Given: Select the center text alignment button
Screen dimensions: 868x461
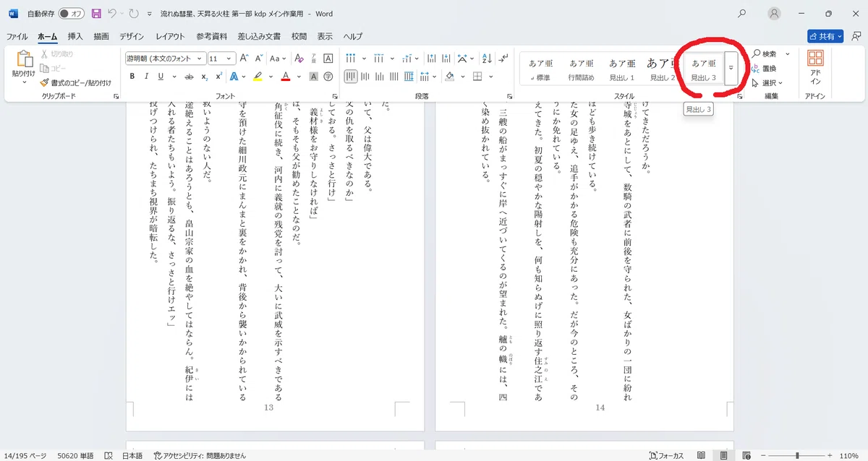Looking at the screenshot, I should tap(365, 76).
